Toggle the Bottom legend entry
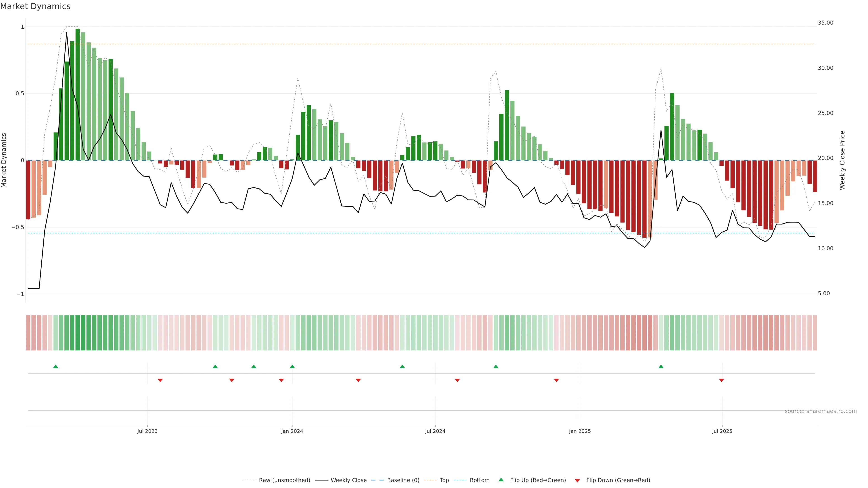This screenshot has width=868, height=488. click(x=479, y=480)
